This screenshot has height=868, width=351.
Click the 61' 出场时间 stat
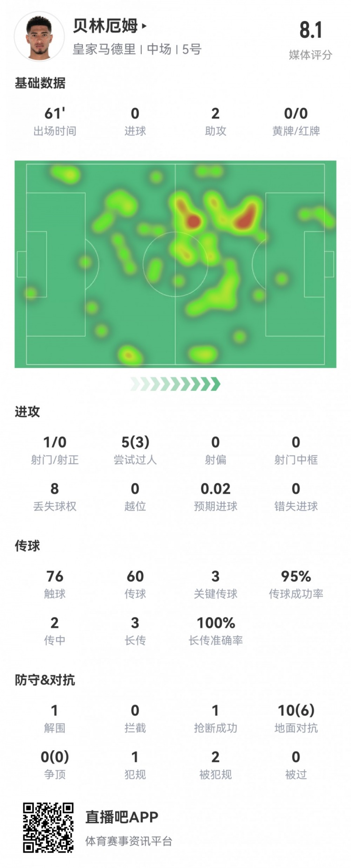tap(55, 121)
